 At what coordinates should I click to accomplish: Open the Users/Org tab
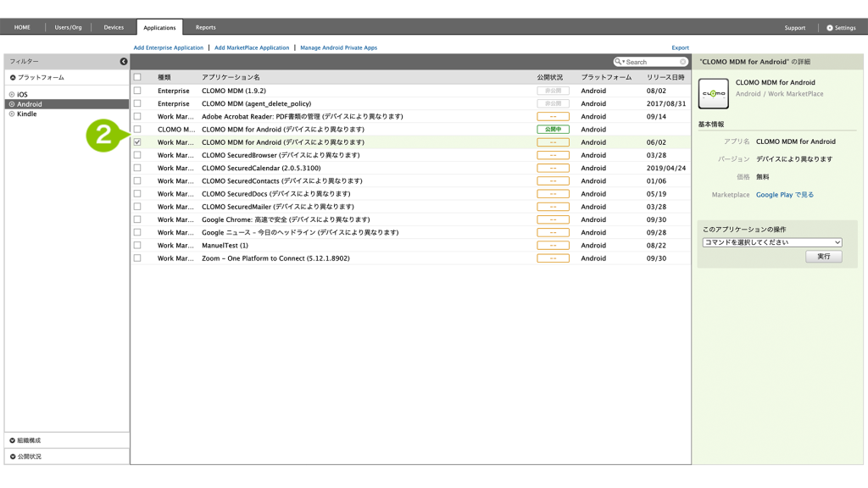click(x=68, y=27)
